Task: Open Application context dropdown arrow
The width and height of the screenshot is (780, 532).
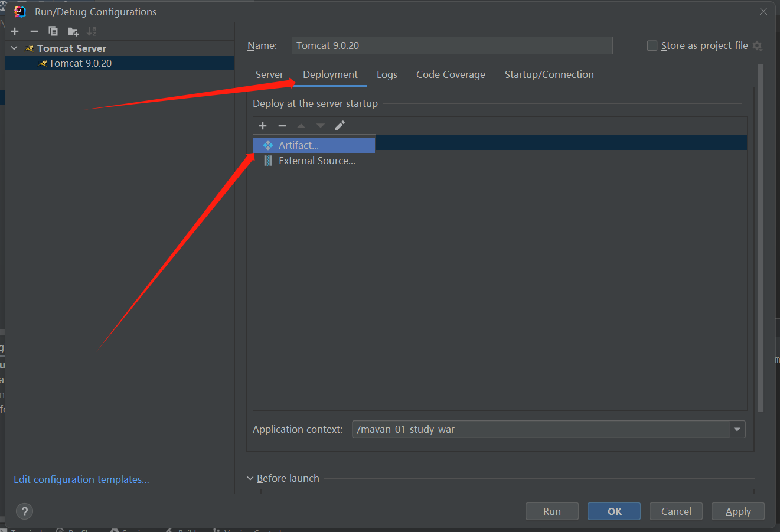Action: (x=737, y=429)
